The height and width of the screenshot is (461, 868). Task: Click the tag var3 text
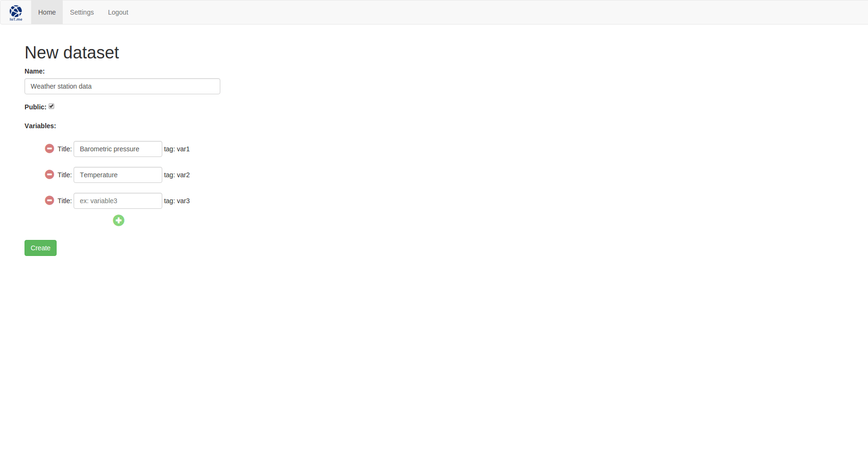click(x=177, y=201)
